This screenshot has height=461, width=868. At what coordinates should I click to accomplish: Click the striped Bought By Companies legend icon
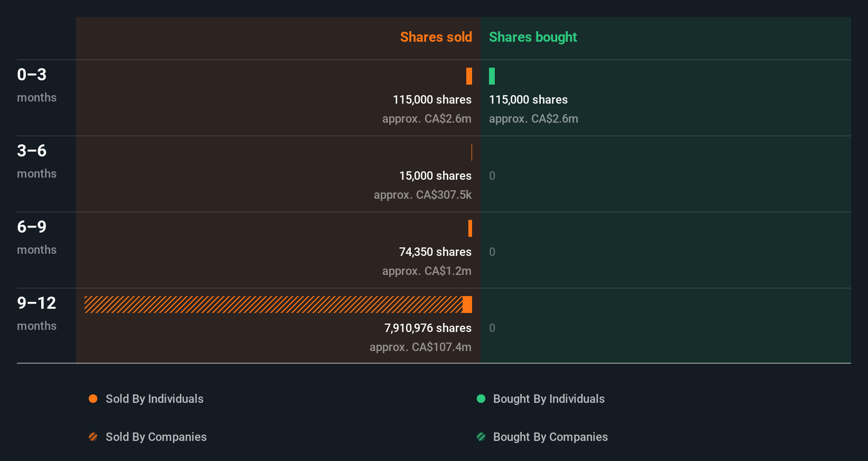[x=481, y=437]
